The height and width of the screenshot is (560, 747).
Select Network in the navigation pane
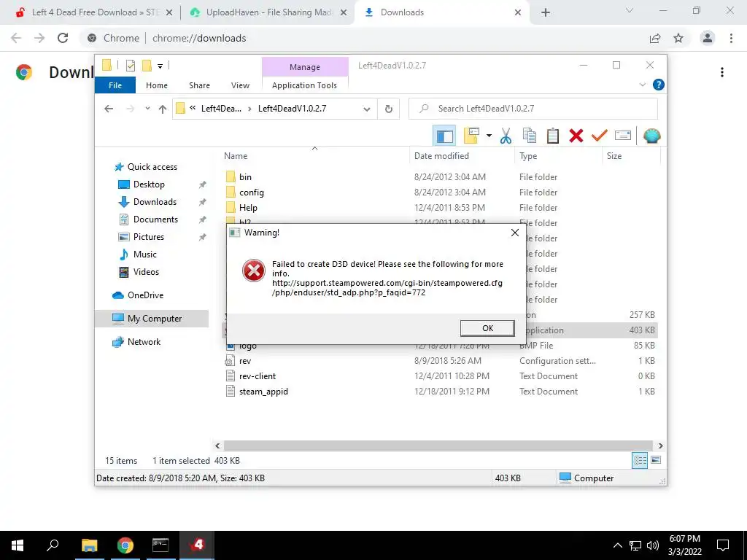144,342
